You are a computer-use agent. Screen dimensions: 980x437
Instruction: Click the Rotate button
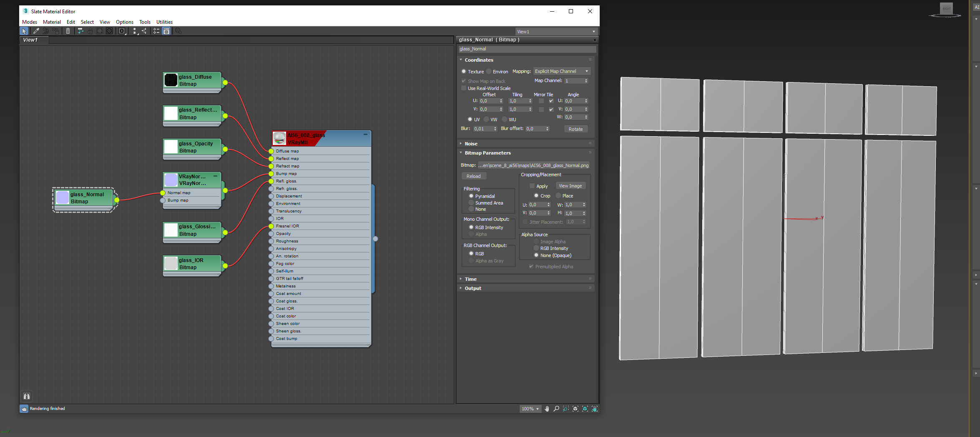(x=576, y=129)
